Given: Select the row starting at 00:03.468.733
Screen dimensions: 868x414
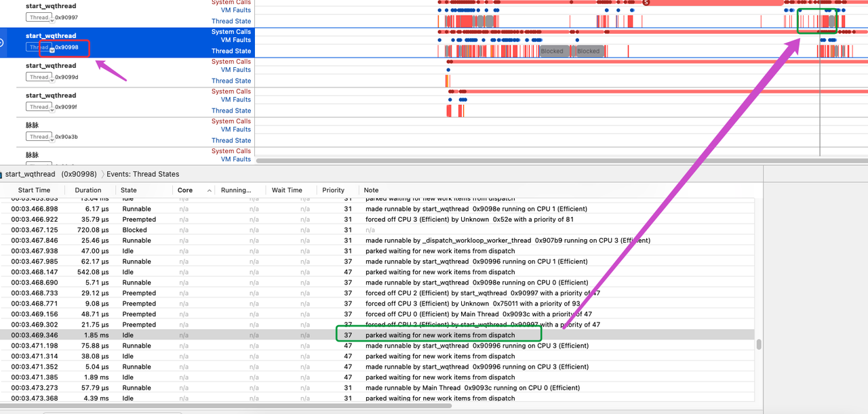Looking at the screenshot, I should tap(378, 293).
